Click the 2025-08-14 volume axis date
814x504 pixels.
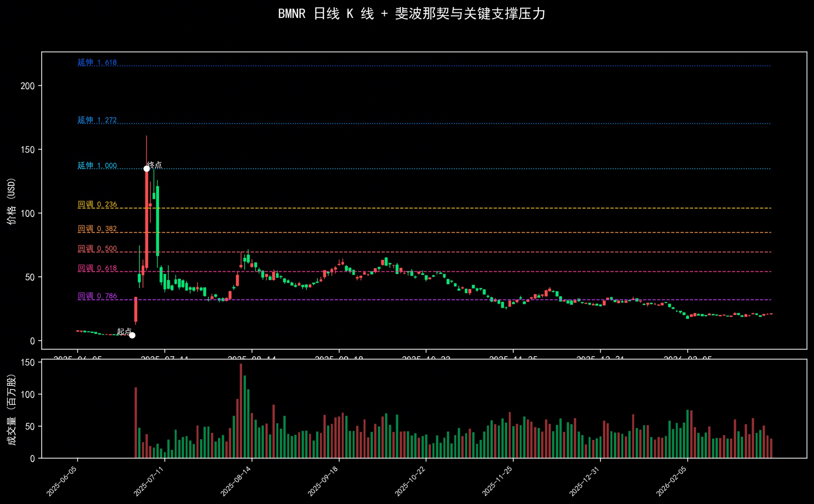pos(236,481)
